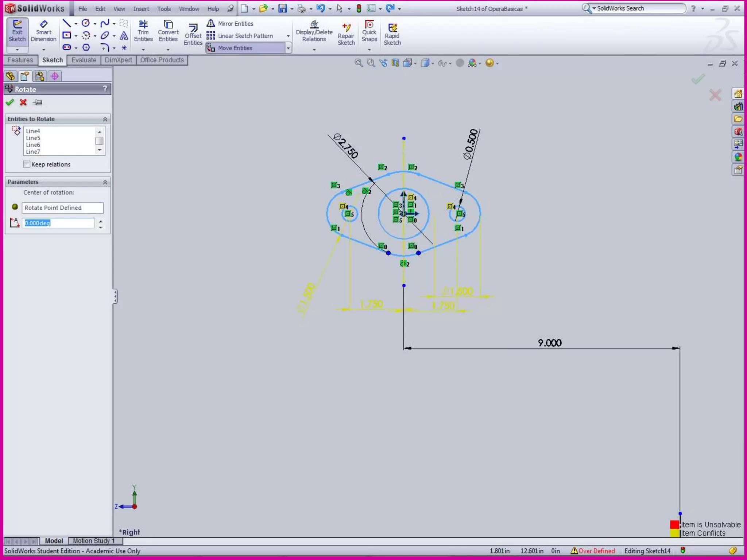
Task: Open the Insert menu
Action: 141,9
